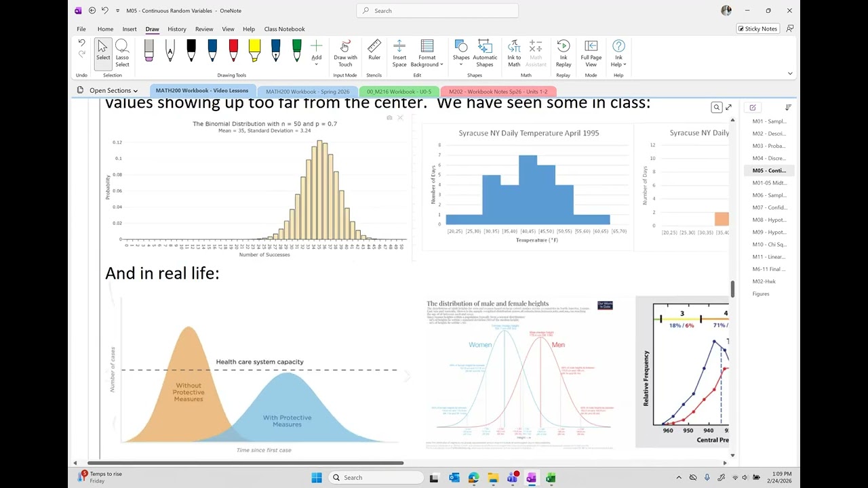
Task: Open the Add pen dropdown
Action: [x=317, y=52]
